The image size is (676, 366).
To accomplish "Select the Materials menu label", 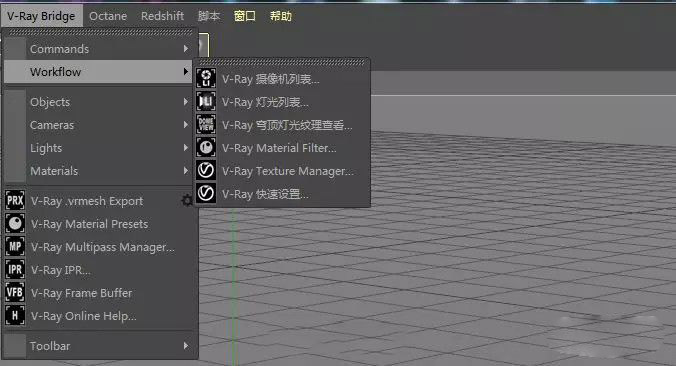I will (54, 170).
